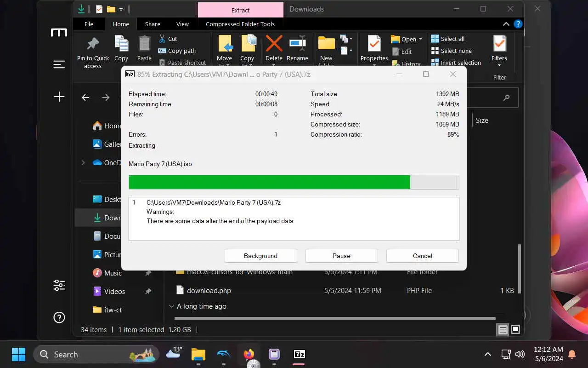Click the red Delete icon
This screenshot has height=368, width=588.
point(274,44)
